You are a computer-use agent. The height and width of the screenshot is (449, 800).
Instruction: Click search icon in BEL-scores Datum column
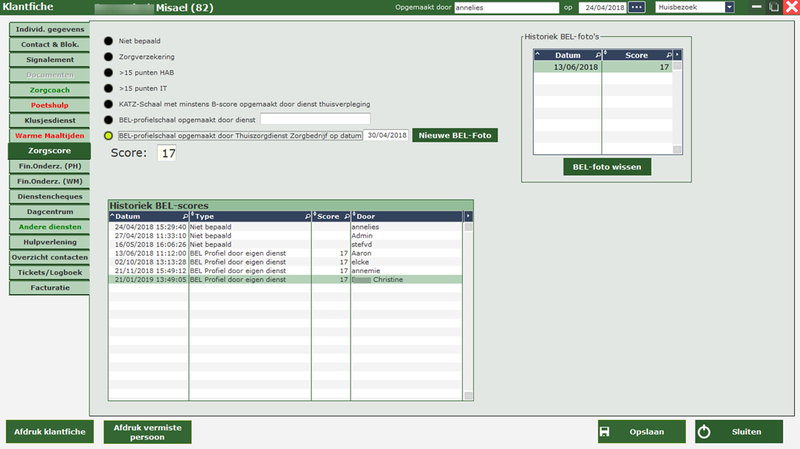coord(183,216)
